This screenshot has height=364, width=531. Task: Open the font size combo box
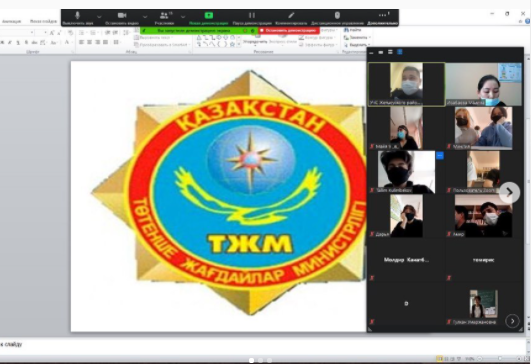tap(41, 33)
